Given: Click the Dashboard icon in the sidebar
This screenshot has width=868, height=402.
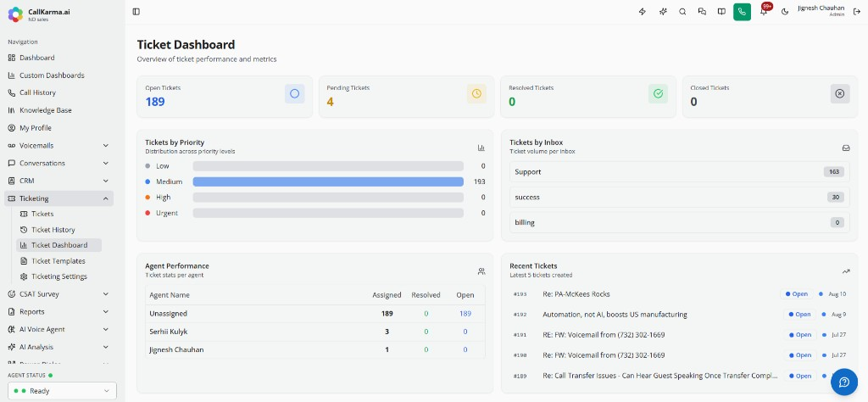Looking at the screenshot, I should (12, 58).
